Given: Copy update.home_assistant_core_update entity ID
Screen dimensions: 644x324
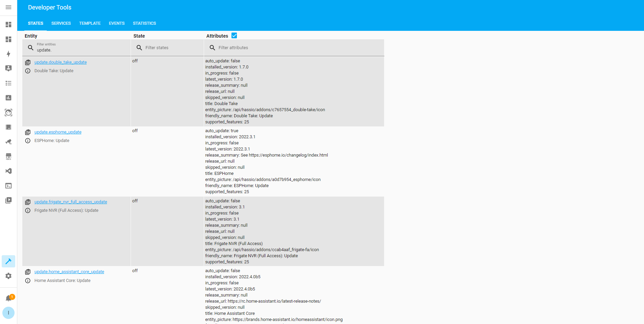Looking at the screenshot, I should coord(28,272).
